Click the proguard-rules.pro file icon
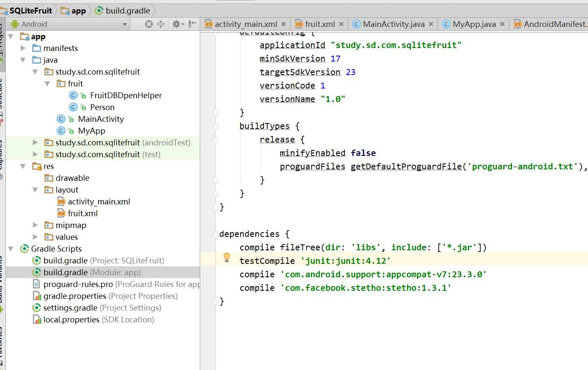Viewport: 588px width, 370px height. (x=37, y=284)
